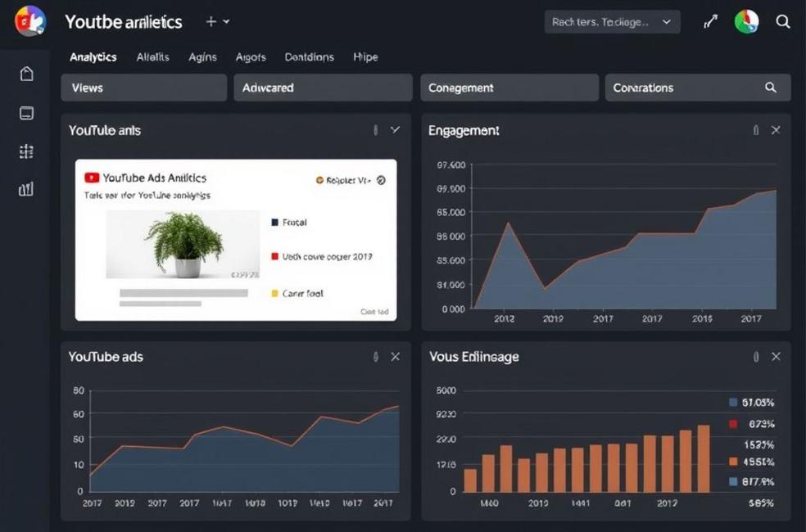Click the Conegement filter button
Screen dimensions: 806x532
coord(509,88)
